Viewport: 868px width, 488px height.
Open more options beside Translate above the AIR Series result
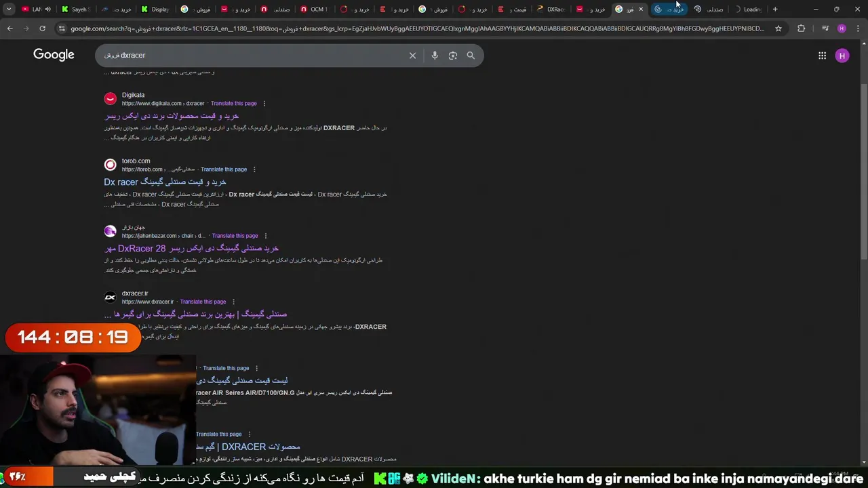[x=256, y=368]
